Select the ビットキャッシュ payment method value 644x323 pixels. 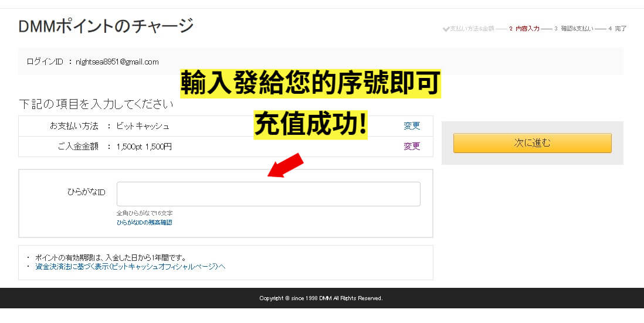(143, 126)
